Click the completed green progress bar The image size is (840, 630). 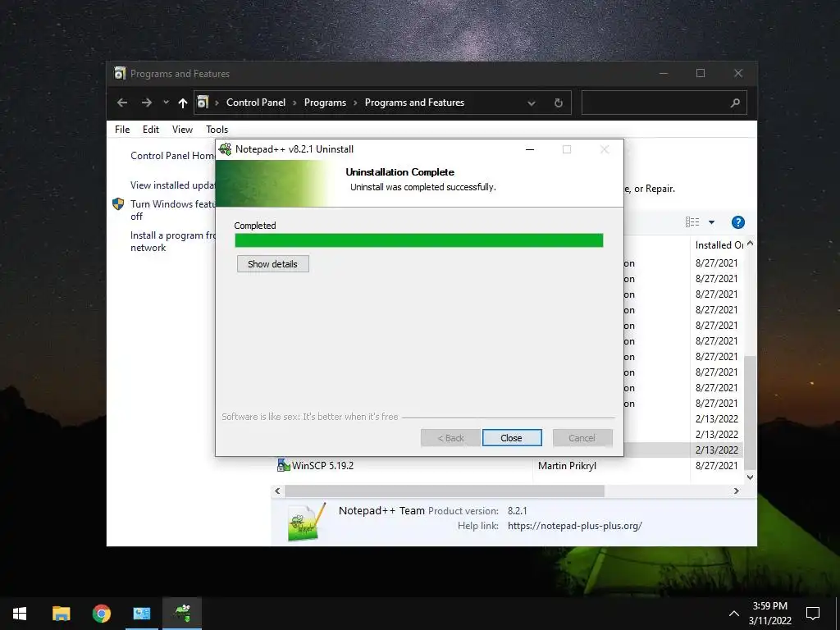(x=418, y=240)
